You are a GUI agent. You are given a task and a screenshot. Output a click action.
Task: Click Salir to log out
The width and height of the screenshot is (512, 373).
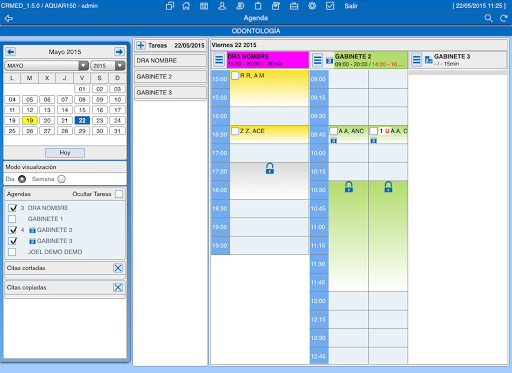point(351,6)
